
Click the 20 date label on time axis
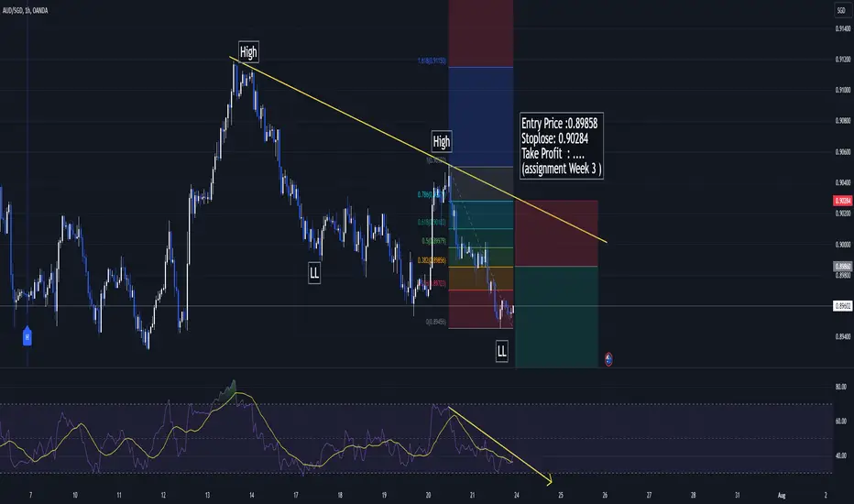[428, 495]
